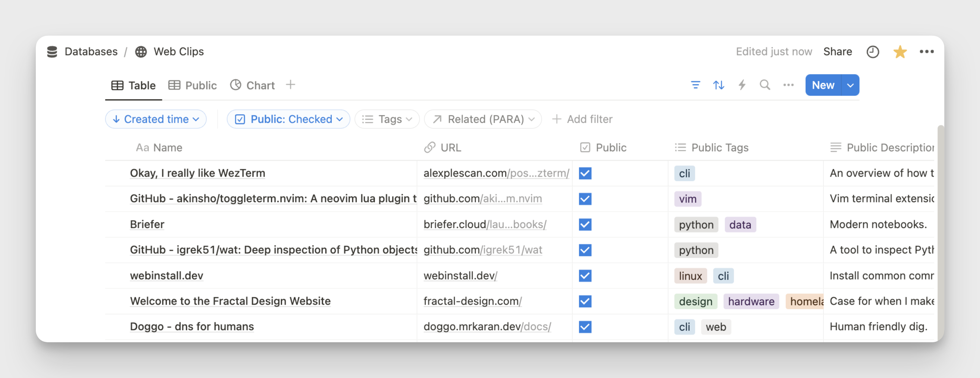Open Okay, I really like WezTerm page

click(198, 173)
